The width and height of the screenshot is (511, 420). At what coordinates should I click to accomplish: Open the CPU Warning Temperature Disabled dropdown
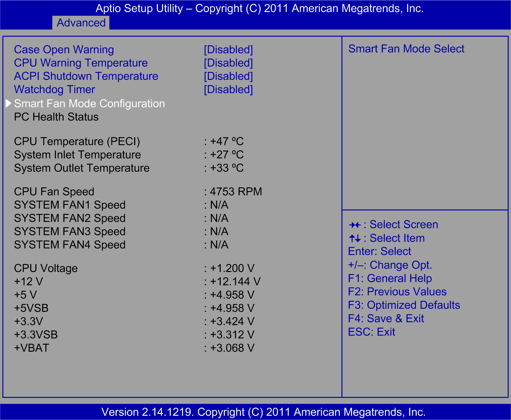pos(228,63)
